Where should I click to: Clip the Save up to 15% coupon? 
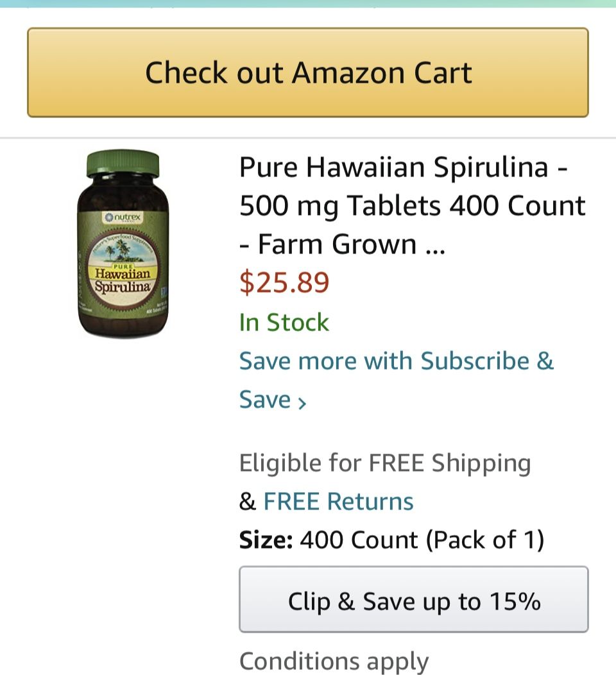click(x=413, y=600)
